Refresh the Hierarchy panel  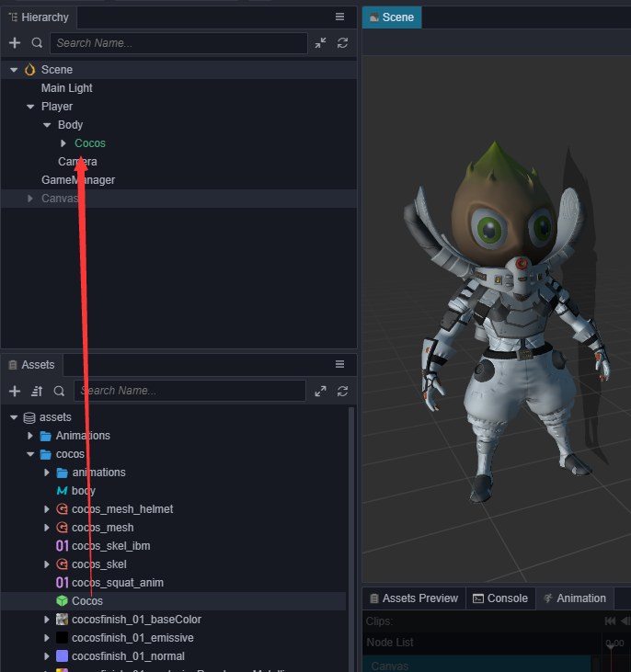[x=342, y=43]
